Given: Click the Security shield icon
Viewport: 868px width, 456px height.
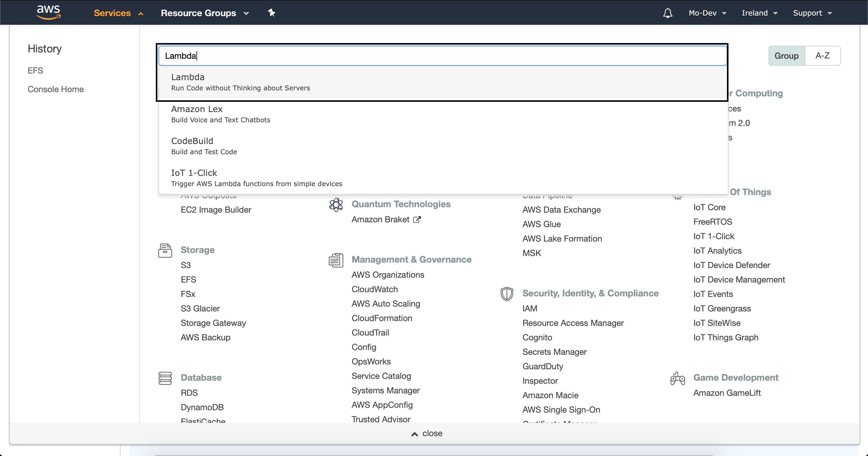Looking at the screenshot, I should pyautogui.click(x=506, y=294).
